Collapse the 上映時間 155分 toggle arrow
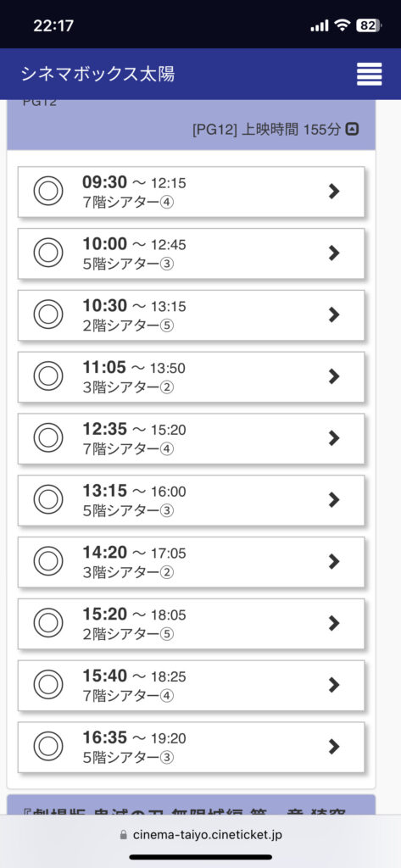The height and width of the screenshot is (868, 401). click(353, 130)
